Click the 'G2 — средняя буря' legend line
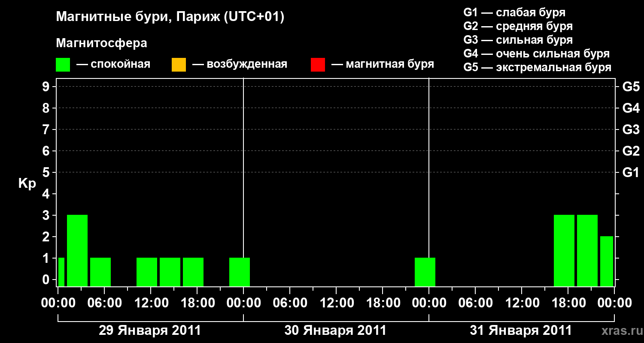644x343 pixels. [518, 26]
